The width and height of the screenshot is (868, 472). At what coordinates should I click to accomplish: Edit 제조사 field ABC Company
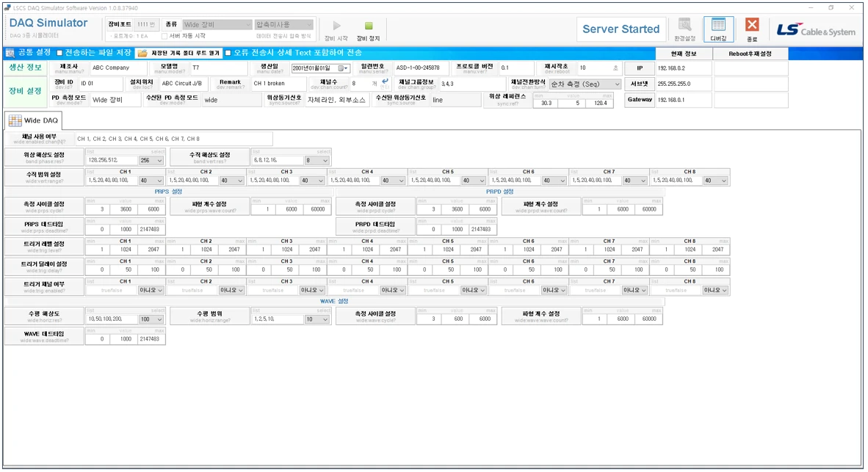(x=118, y=68)
